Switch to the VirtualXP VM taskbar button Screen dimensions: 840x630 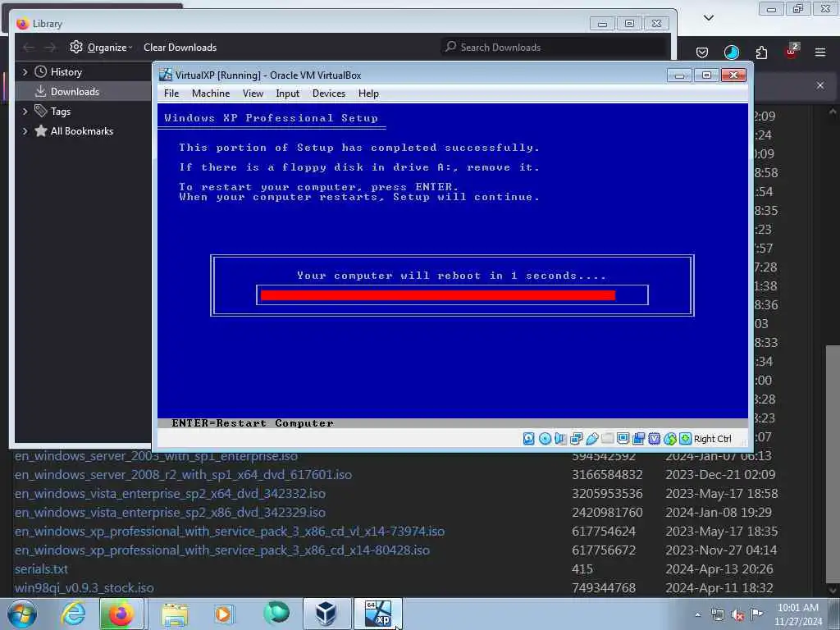tap(378, 614)
